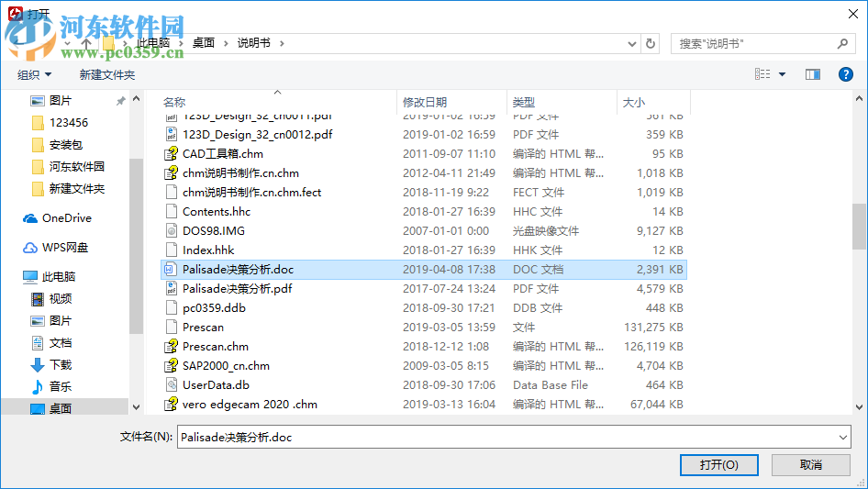Click the refresh icon beside the address bar
This screenshot has width=868, height=489.
point(651,43)
